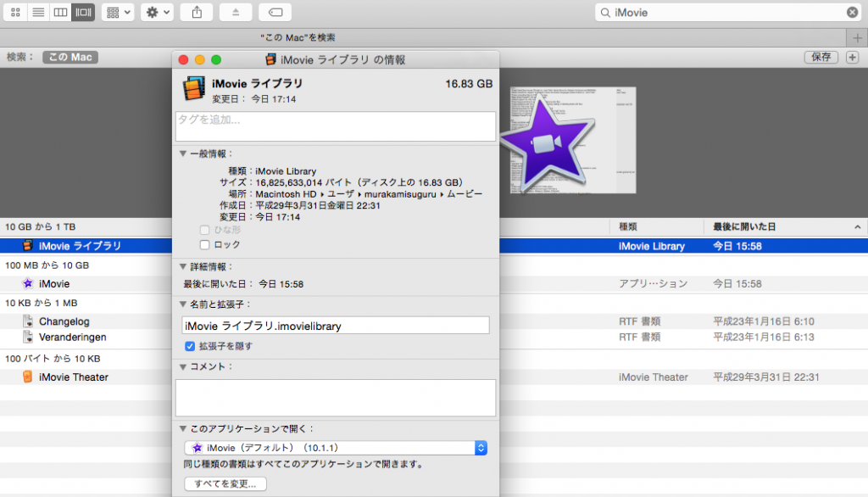The height and width of the screenshot is (497, 868).
Task: Click the search field containing iMovie
Action: tap(728, 12)
